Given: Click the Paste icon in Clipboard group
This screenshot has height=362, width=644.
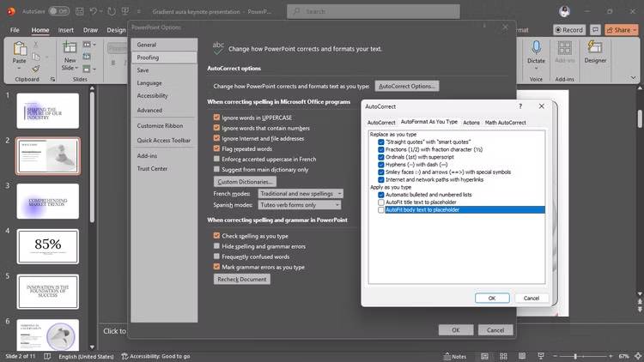Looking at the screenshot, I should [x=19, y=51].
